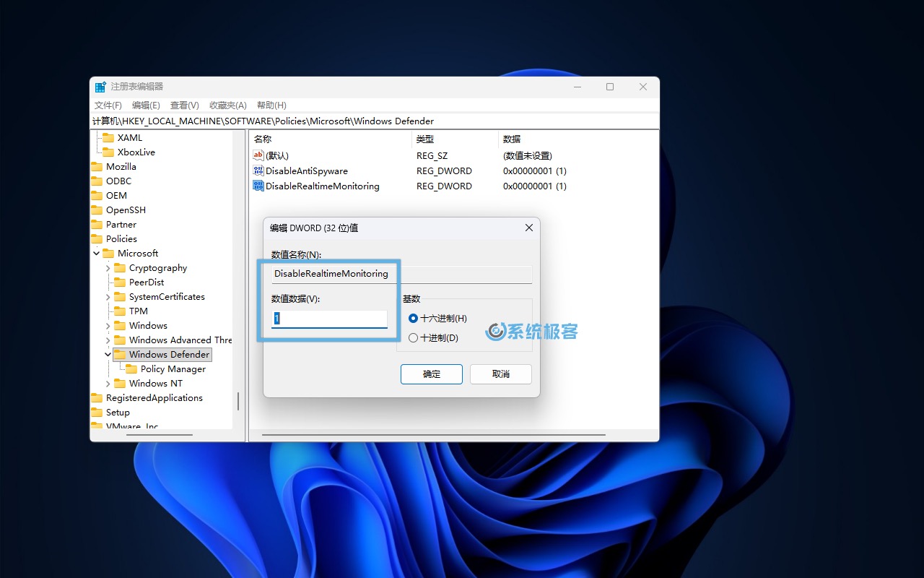Click the DisableRealtimeMonitoring DWORD icon in list
Image resolution: width=924 pixels, height=578 pixels.
tap(258, 186)
